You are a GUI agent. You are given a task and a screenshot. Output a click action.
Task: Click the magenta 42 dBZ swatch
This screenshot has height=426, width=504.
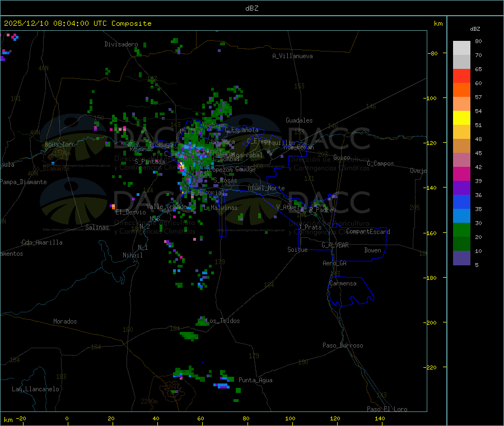tap(461, 174)
